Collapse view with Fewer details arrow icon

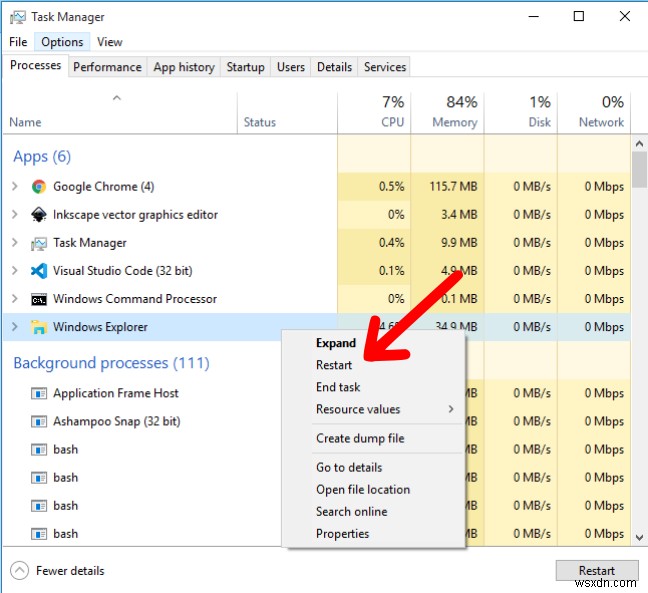tap(19, 571)
